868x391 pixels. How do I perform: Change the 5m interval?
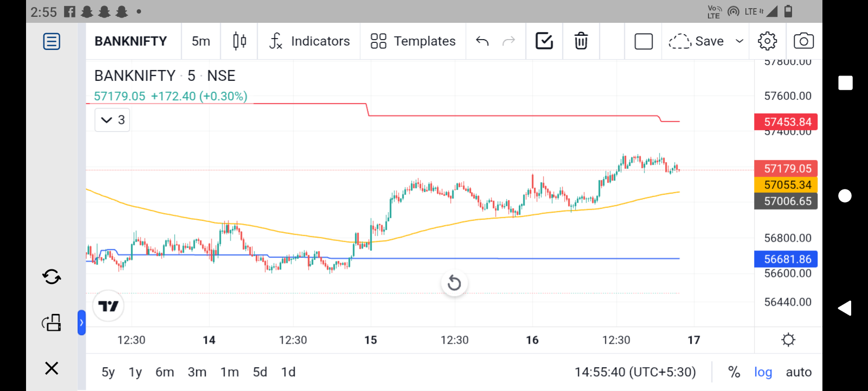[x=201, y=41]
